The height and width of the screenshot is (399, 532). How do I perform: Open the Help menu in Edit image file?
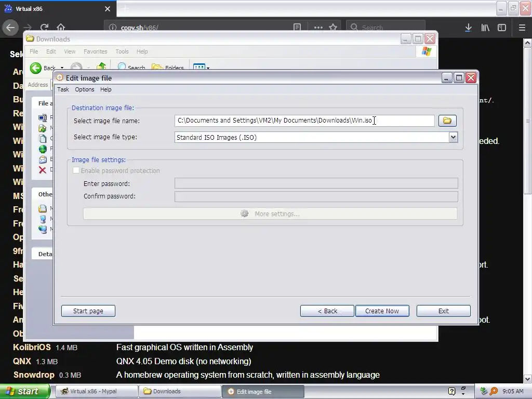pyautogui.click(x=105, y=89)
